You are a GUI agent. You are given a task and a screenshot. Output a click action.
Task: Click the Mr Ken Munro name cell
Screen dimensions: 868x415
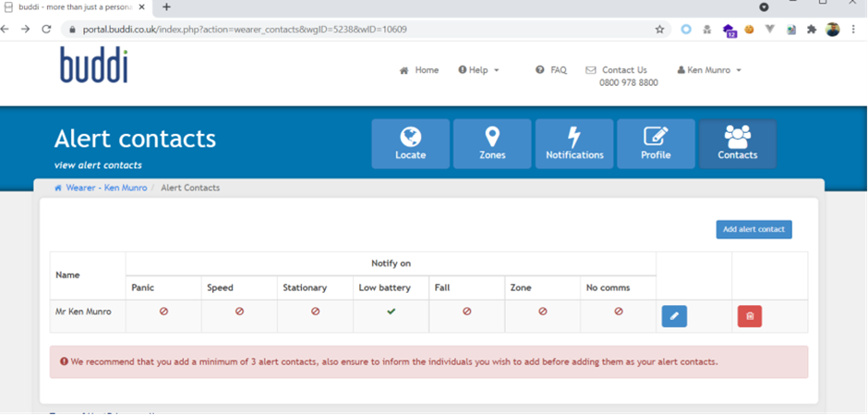tap(88, 316)
